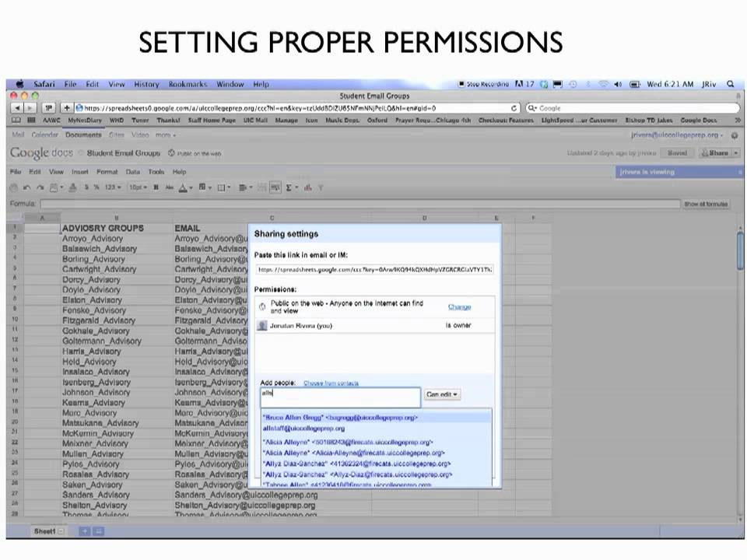Click the format as currency icon
Image resolution: width=747 pixels, height=560 pixels.
coord(86,187)
